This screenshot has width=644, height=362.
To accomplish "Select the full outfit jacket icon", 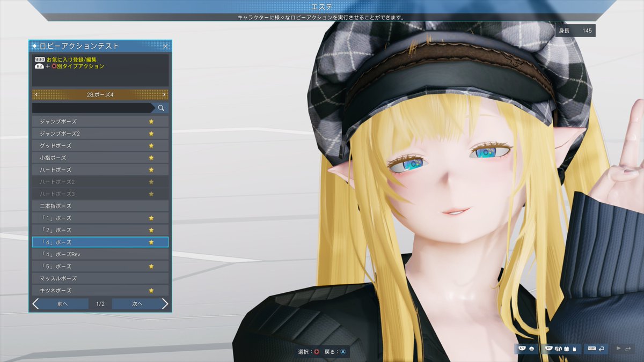I will click(558, 349).
